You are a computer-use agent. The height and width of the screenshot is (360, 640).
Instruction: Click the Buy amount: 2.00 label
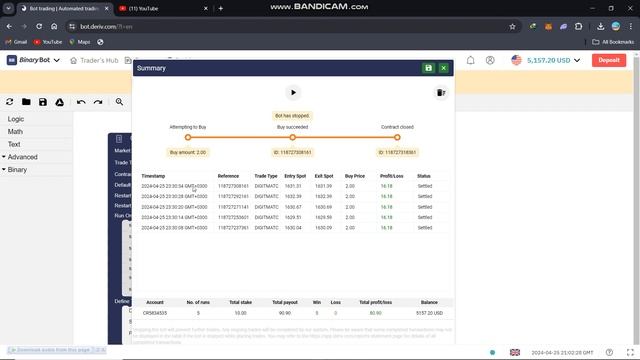188,152
